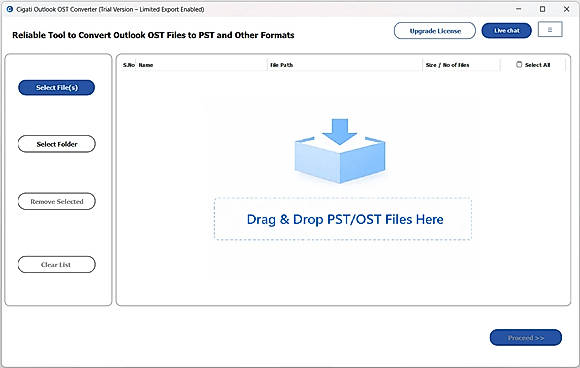580x368 pixels.
Task: Open the hamburger menu icon
Action: [x=550, y=30]
